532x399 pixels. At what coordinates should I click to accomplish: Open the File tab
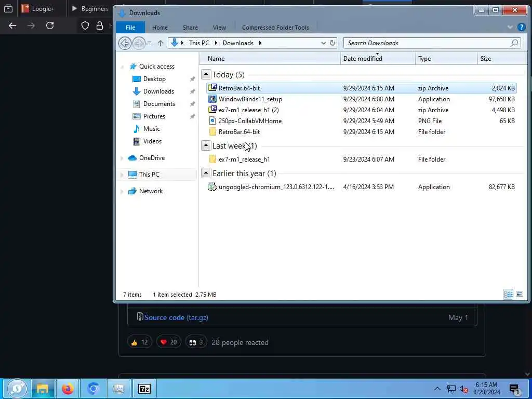tap(130, 28)
